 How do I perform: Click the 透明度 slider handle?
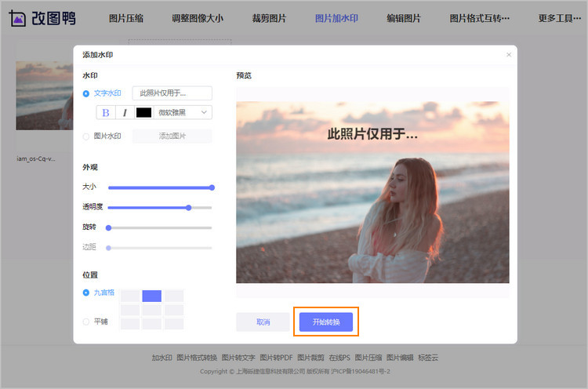[x=189, y=208]
